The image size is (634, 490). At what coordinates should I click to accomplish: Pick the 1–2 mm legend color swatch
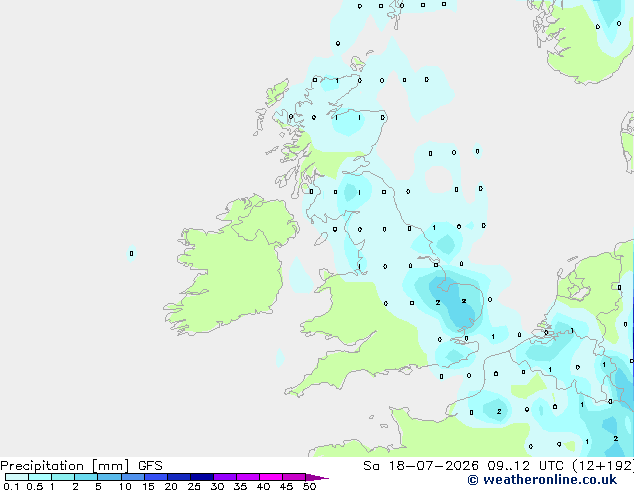coord(63,477)
